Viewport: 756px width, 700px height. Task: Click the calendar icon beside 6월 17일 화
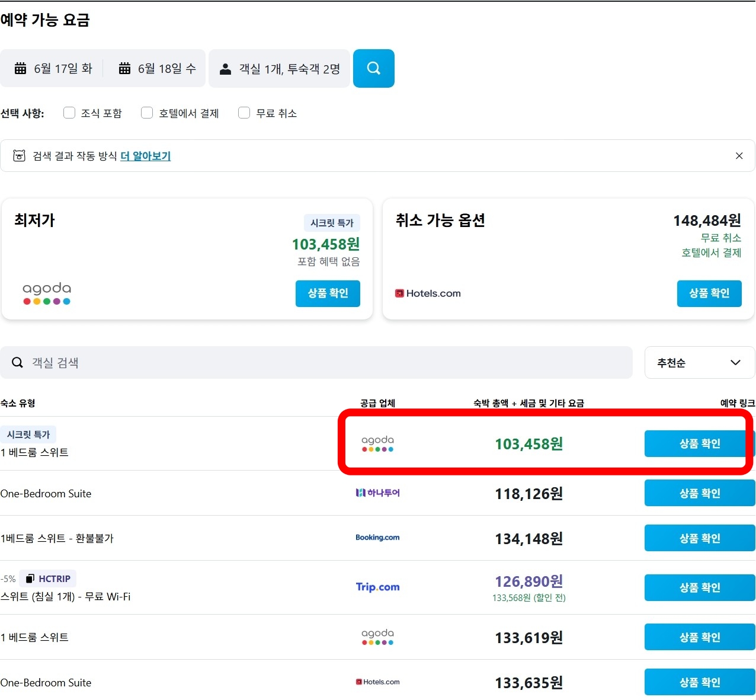click(20, 68)
